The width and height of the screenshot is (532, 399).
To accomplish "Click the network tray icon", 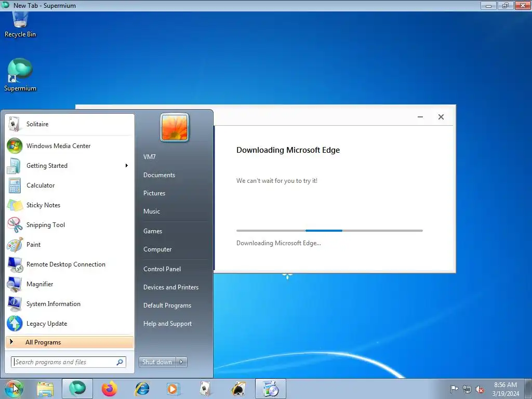I will pyautogui.click(x=467, y=389).
